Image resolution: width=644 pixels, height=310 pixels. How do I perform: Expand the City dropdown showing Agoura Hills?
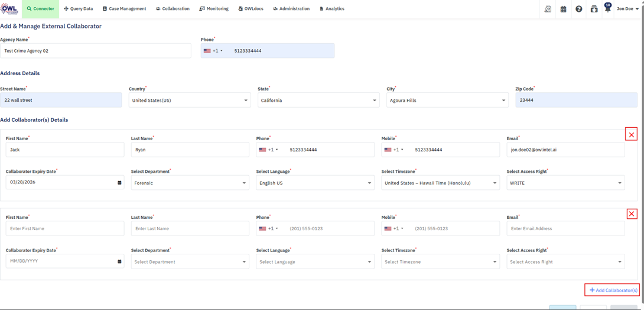[x=447, y=101]
